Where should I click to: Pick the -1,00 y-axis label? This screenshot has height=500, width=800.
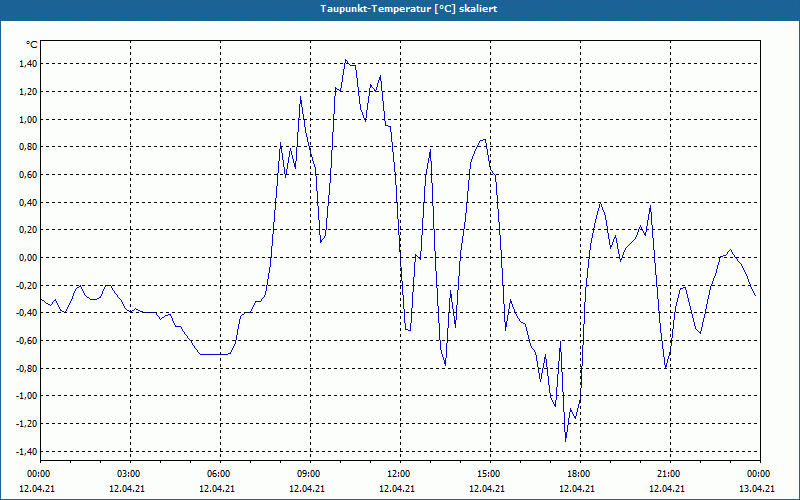[27, 396]
